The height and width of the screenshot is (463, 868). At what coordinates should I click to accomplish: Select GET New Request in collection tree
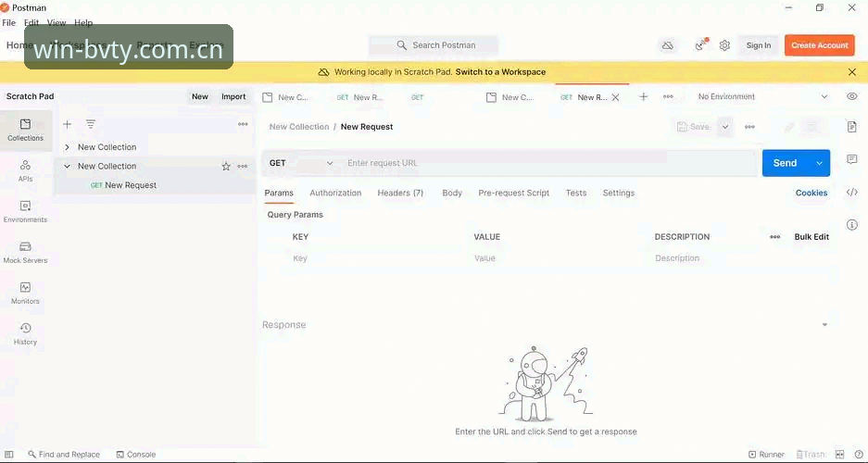coord(124,185)
